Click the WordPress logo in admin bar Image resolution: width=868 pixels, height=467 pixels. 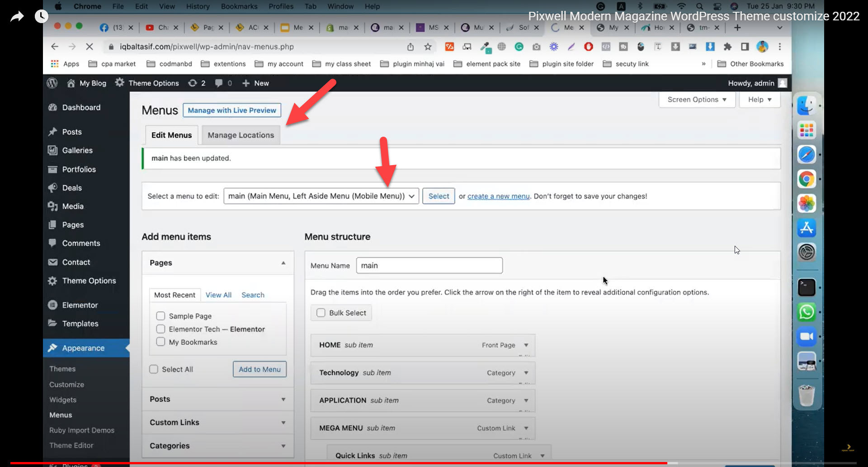(x=52, y=83)
